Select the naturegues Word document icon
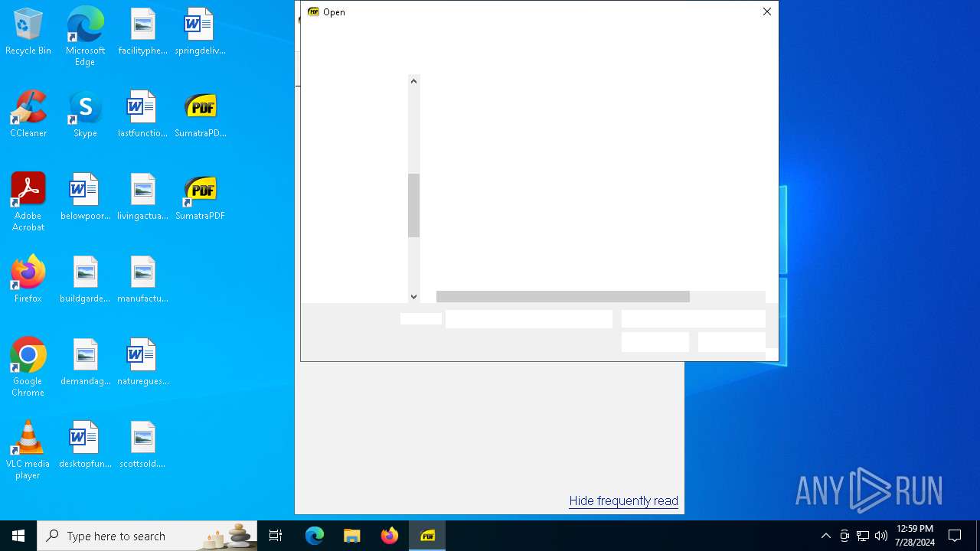 tap(142, 363)
